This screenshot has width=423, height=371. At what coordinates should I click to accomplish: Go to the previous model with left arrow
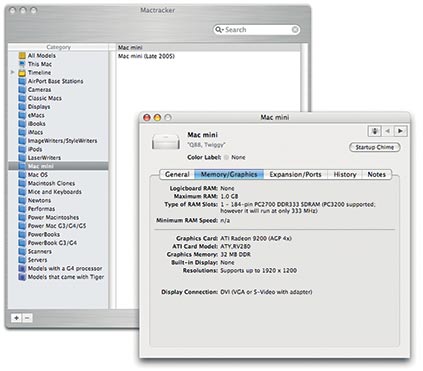point(387,131)
